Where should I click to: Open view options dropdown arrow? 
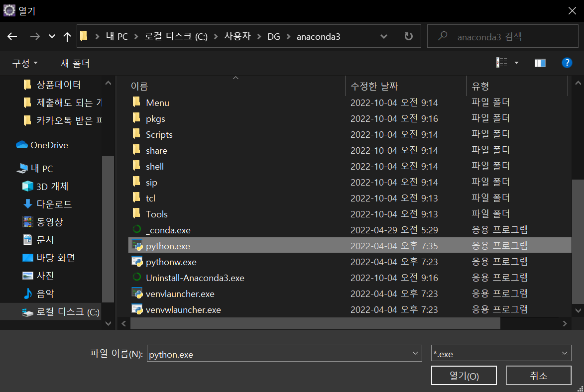(x=516, y=63)
